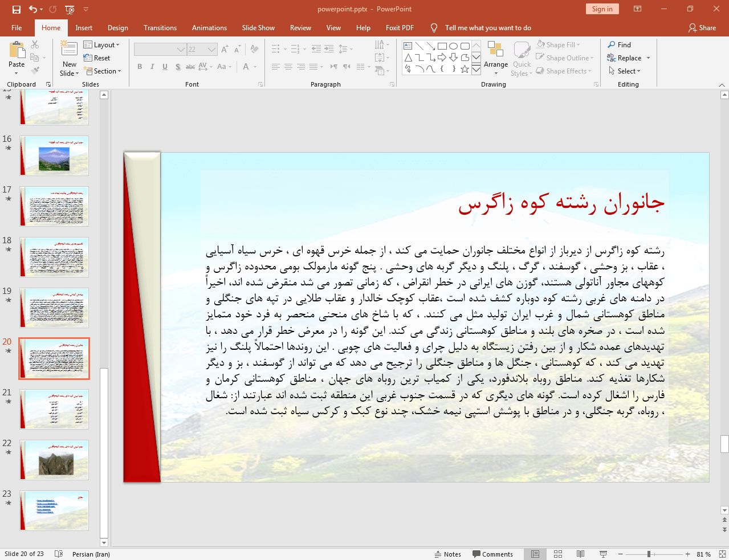Switch to Reading View

[x=580, y=554]
